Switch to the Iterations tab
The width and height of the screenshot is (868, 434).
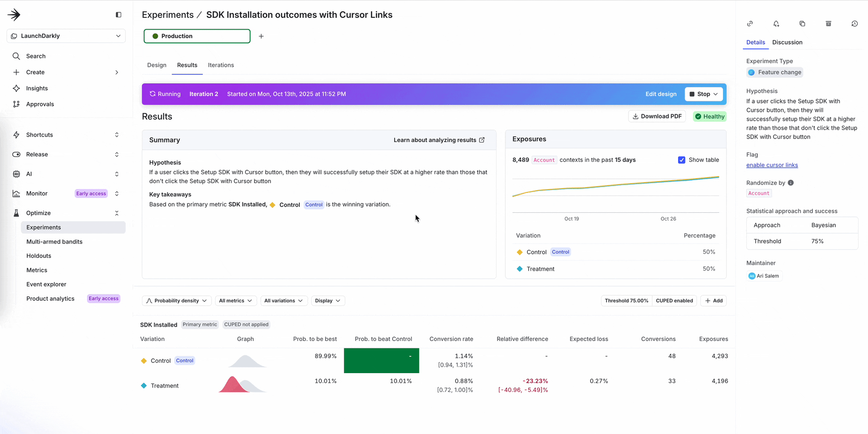[x=221, y=65]
